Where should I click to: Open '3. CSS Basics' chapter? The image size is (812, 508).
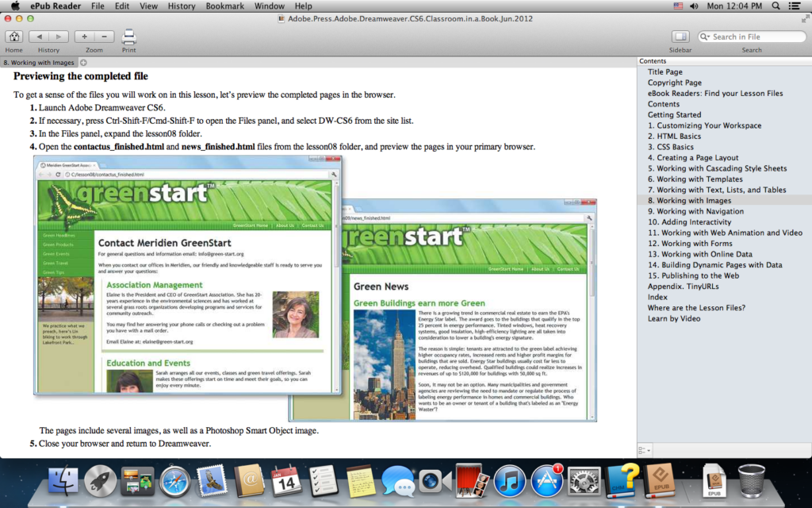[671, 147]
